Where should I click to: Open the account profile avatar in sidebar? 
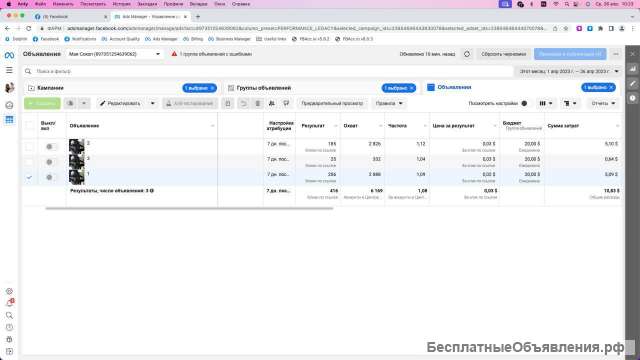pyautogui.click(x=9, y=87)
